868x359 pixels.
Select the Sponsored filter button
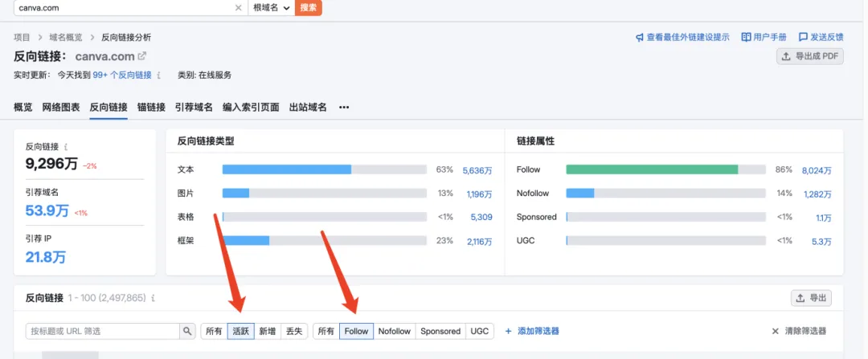click(x=440, y=332)
